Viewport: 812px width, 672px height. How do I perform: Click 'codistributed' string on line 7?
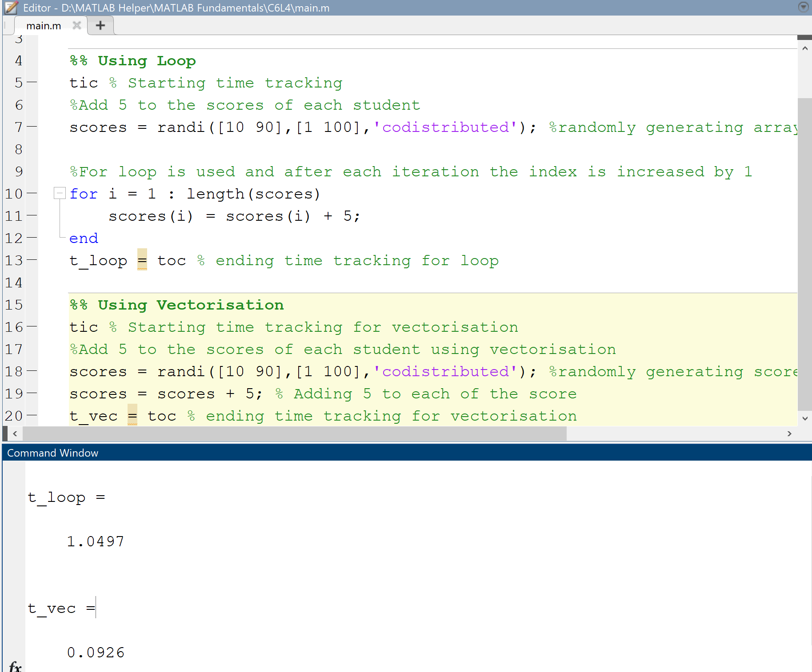tap(445, 127)
